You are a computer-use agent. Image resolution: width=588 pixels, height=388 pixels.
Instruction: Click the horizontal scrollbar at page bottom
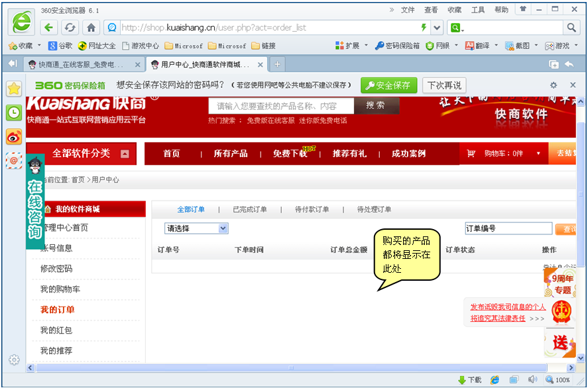tap(290, 367)
